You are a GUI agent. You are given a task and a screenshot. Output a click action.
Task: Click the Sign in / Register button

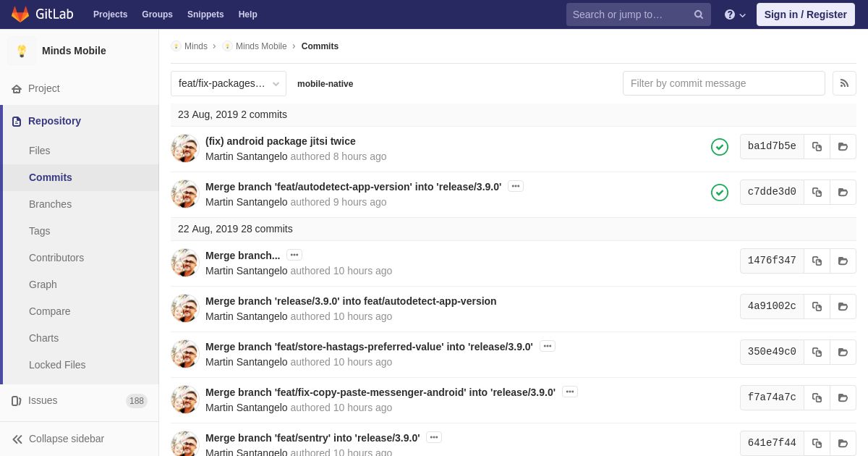806,14
